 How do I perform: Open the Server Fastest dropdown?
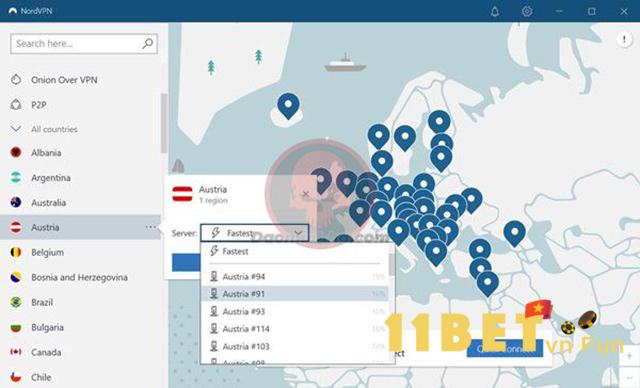[254, 233]
